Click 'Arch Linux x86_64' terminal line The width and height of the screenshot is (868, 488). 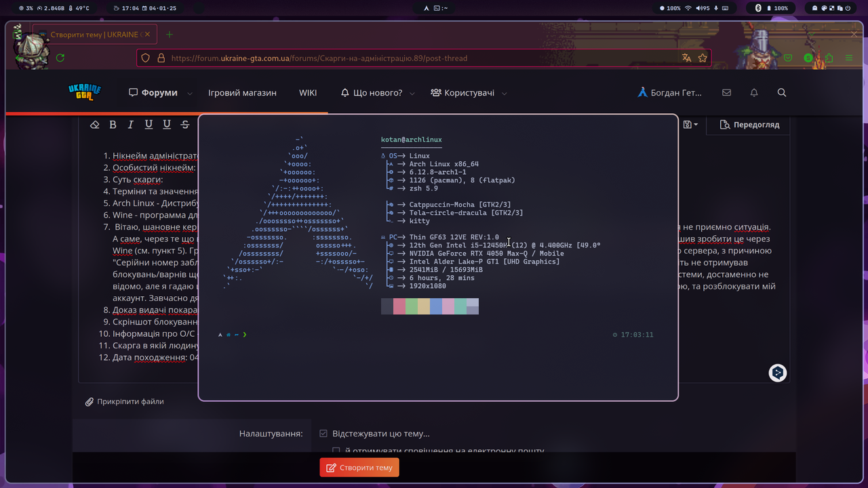coord(444,164)
